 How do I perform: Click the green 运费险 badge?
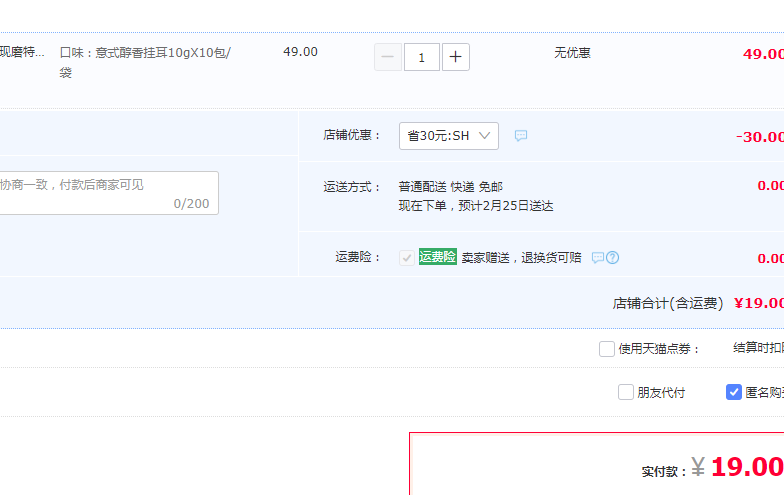tap(438, 257)
